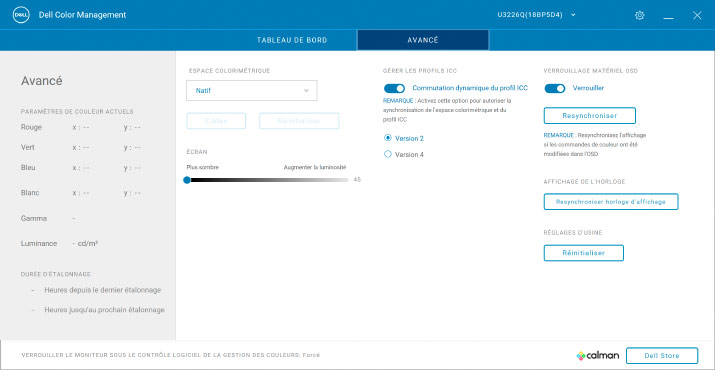The width and height of the screenshot is (715, 370).
Task: Click the Gamma parameter row
Action: point(48,219)
